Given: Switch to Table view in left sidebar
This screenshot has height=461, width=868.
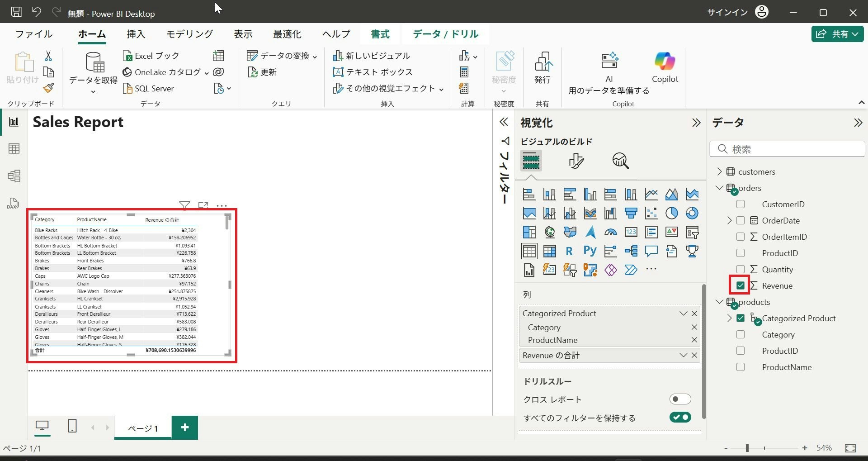Looking at the screenshot, I should [x=14, y=149].
